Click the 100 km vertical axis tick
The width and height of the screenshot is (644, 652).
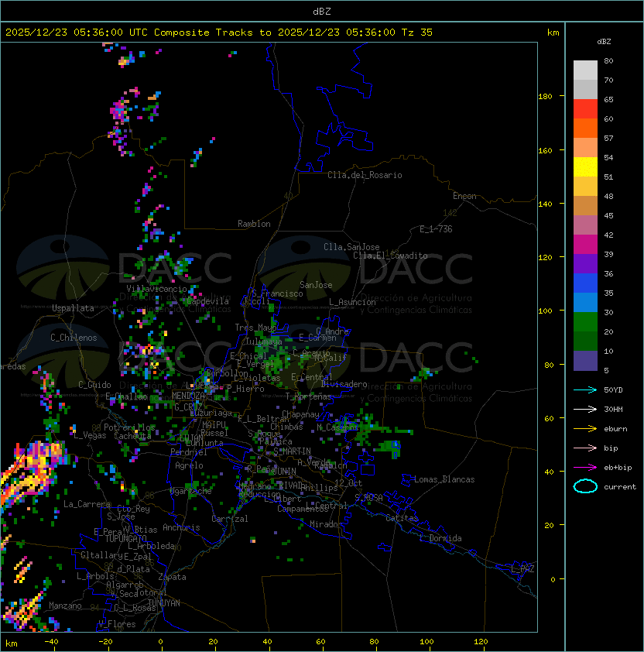[545, 311]
